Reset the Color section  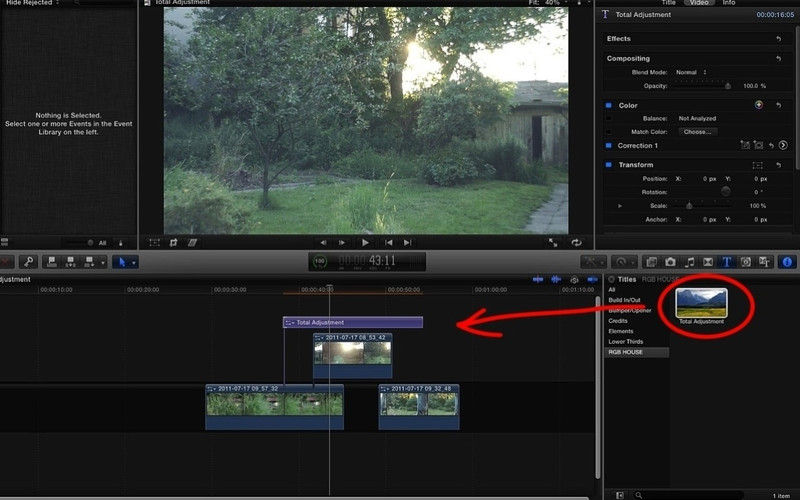779,106
